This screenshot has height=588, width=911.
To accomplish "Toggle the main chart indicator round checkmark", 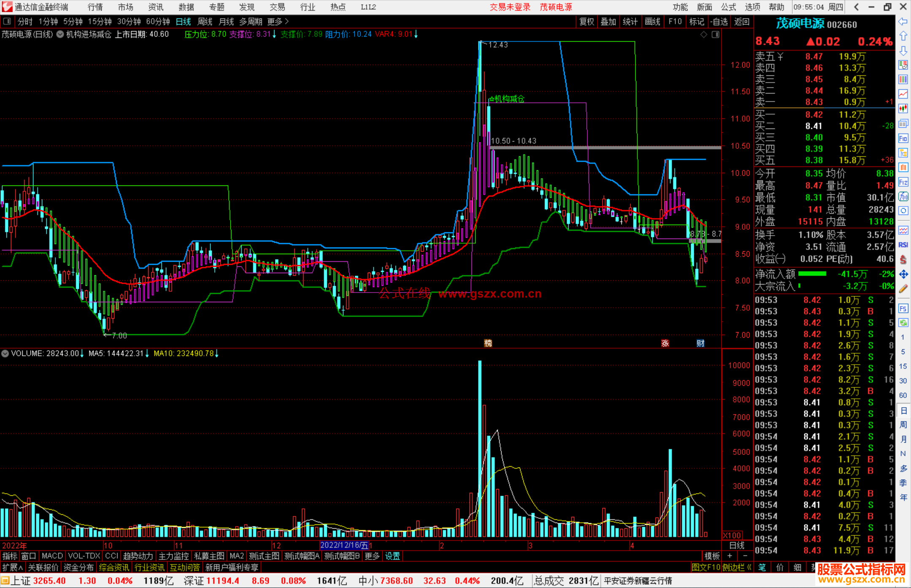I will 60,35.
